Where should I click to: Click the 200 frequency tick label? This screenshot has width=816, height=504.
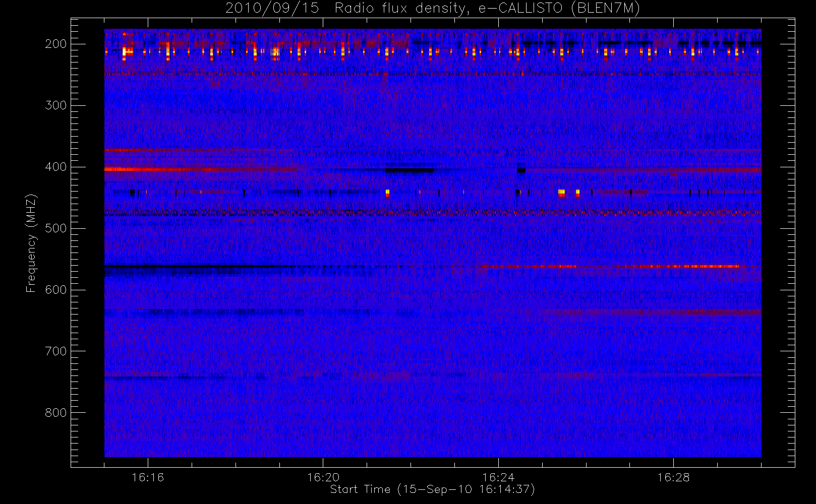point(56,44)
